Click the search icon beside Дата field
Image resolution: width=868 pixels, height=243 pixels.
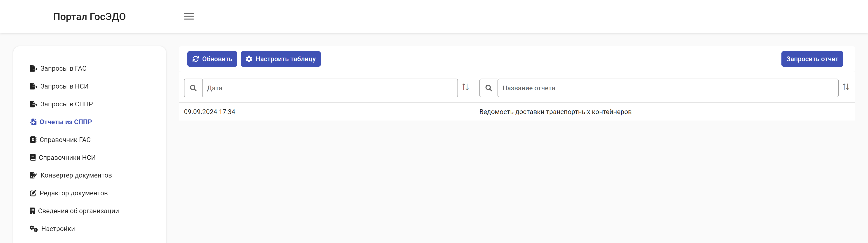click(193, 88)
